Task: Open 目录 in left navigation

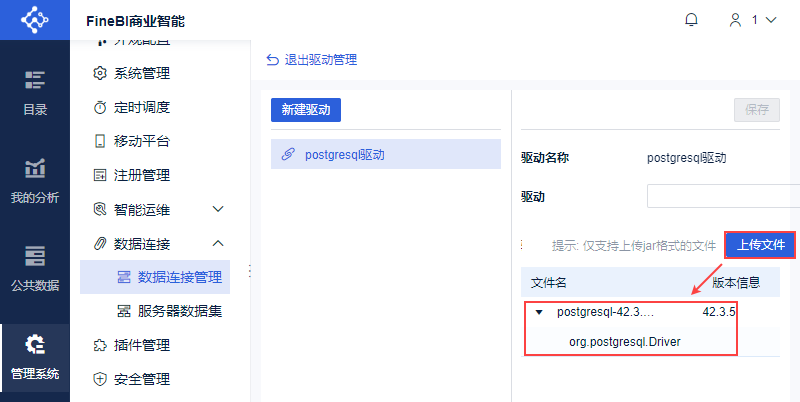Action: (x=35, y=93)
